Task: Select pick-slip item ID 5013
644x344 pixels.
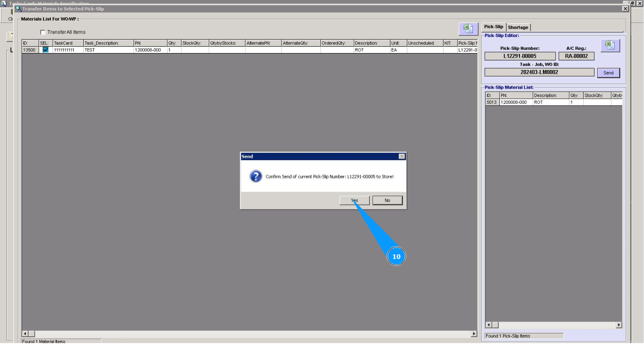Action: click(x=492, y=102)
